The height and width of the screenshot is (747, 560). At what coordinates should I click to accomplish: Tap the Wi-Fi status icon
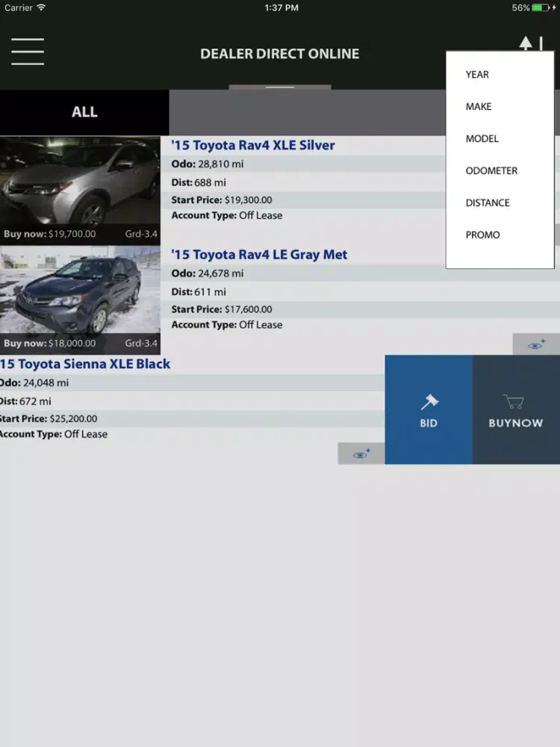41,7
